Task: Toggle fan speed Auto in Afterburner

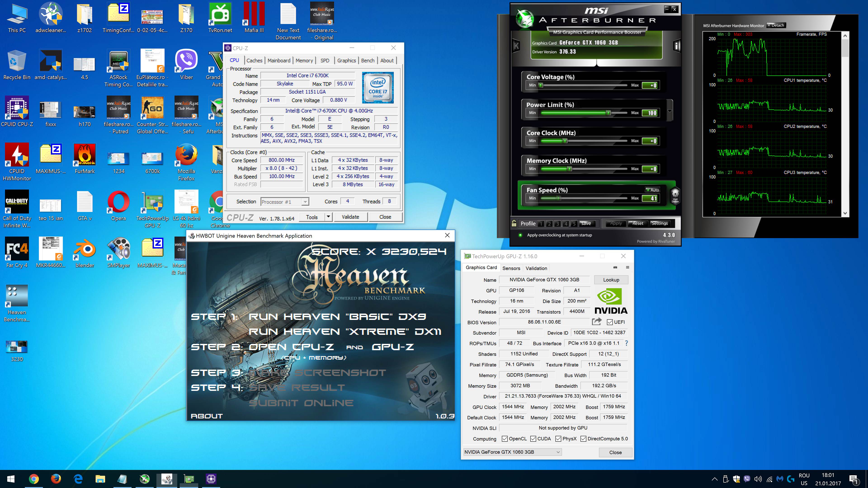Action: pos(652,190)
